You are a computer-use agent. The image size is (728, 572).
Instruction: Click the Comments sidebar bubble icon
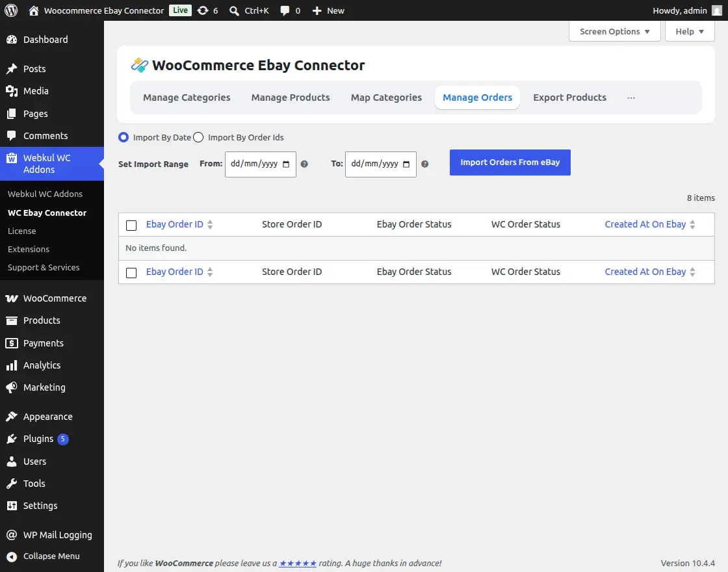(x=12, y=136)
